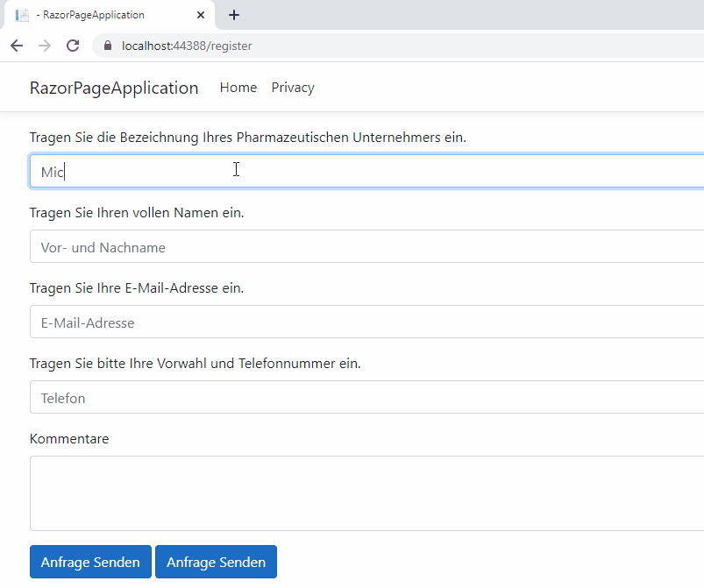
Task: Open the RazorPageApplication brand link
Action: [114, 88]
